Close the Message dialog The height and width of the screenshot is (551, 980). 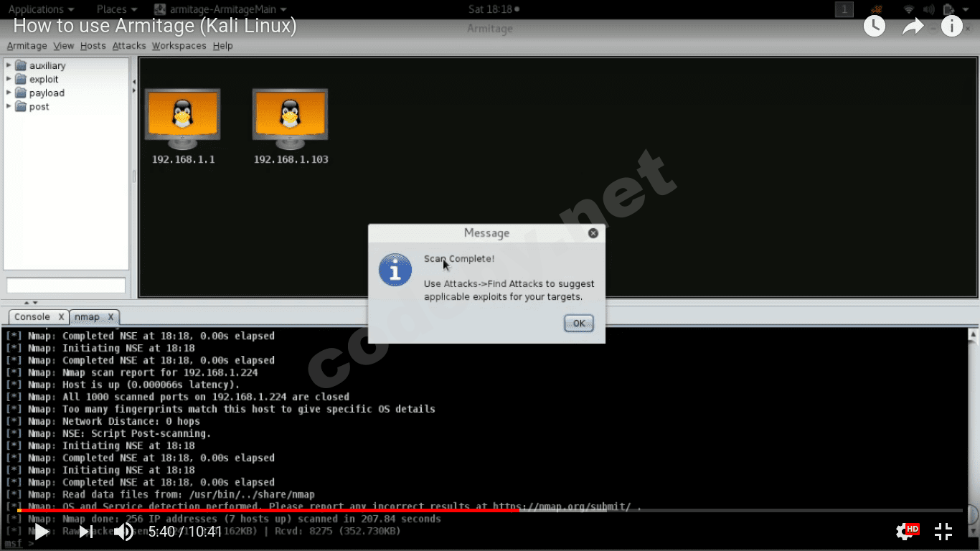(593, 233)
